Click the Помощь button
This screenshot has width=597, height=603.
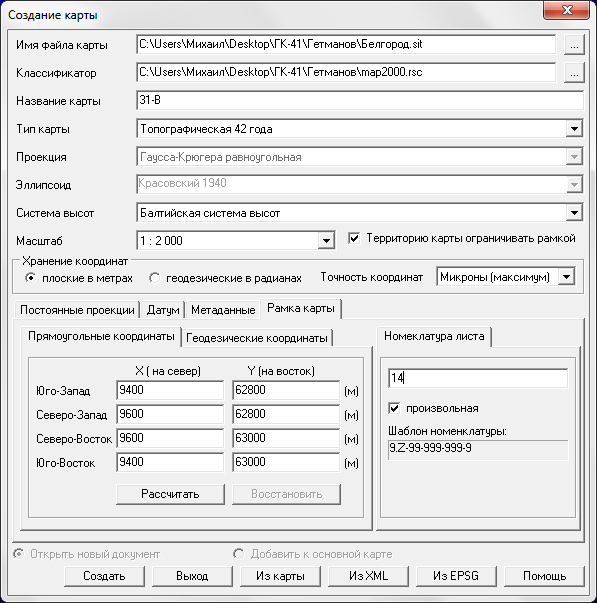pos(544,576)
